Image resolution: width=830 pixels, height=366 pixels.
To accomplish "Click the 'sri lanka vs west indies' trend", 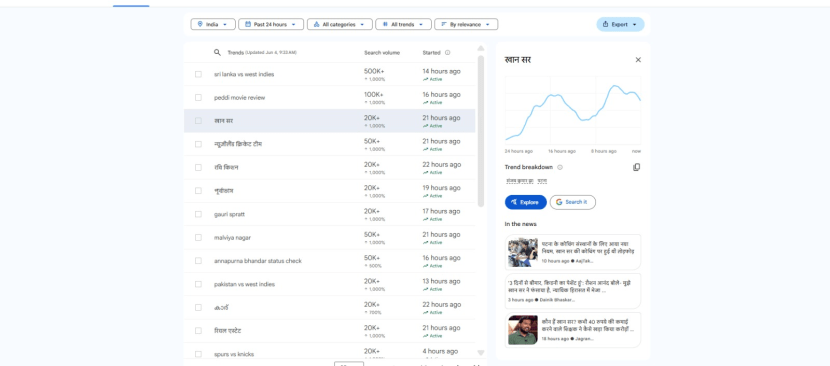I will tap(244, 74).
